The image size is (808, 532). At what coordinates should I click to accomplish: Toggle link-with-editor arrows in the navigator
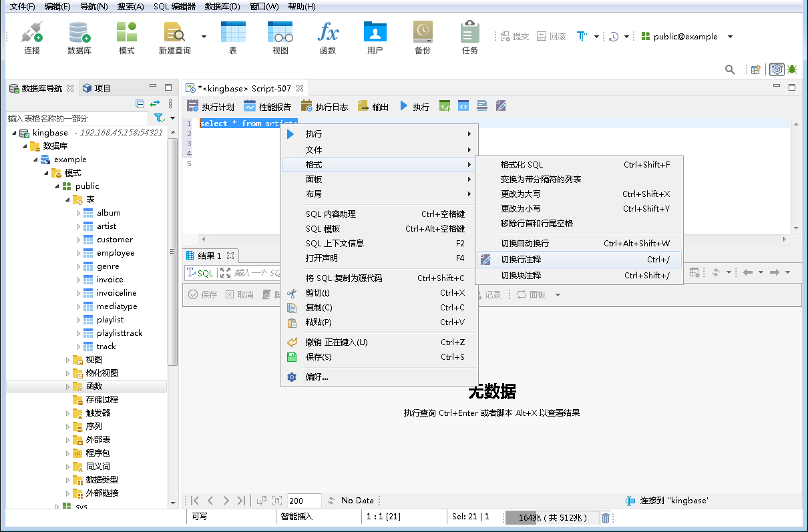point(155,104)
